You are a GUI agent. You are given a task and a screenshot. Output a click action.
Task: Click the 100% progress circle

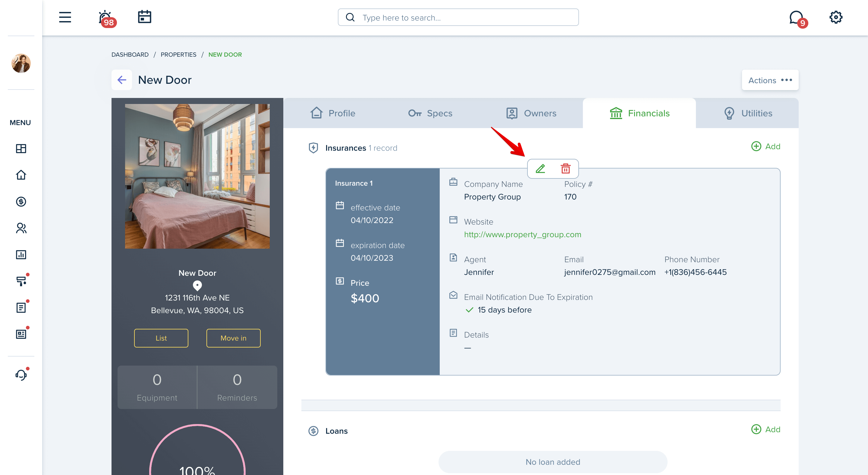pos(197,450)
